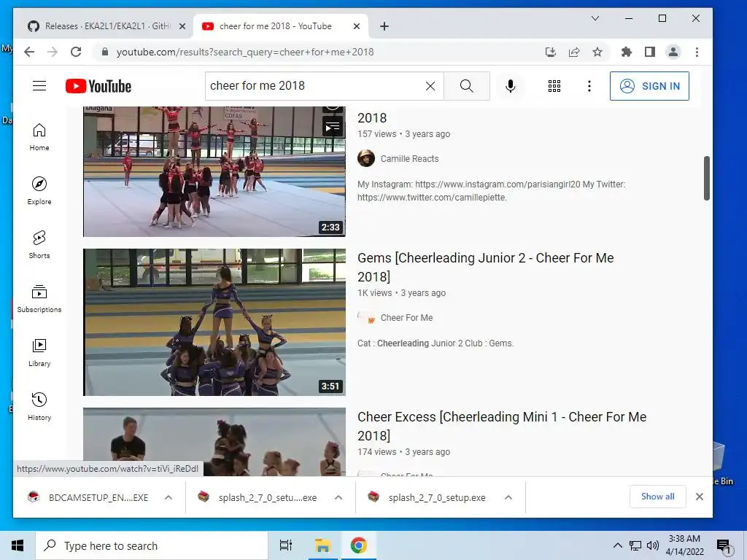Open the tab search dropdown arrow
Screen dimensions: 747x560
[595, 18]
